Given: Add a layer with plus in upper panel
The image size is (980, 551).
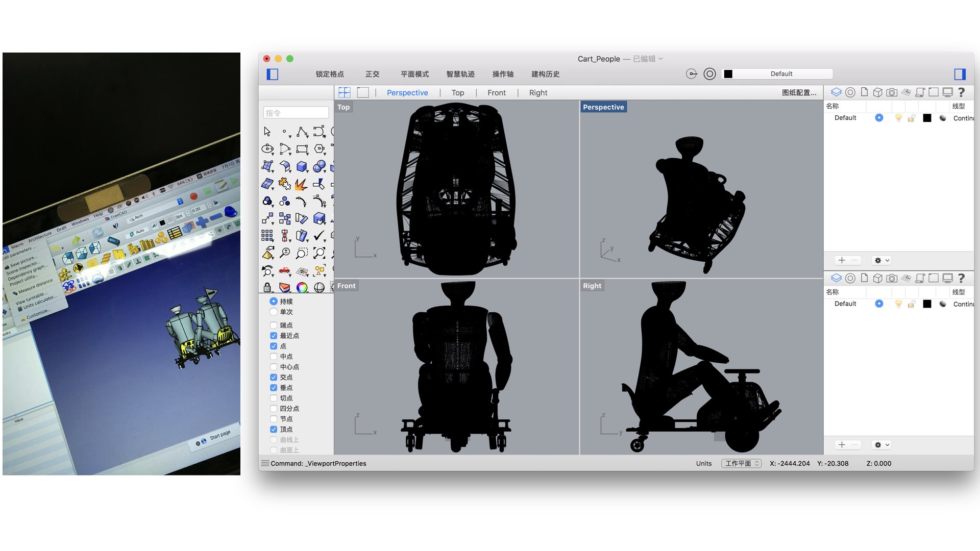Looking at the screenshot, I should point(842,260).
